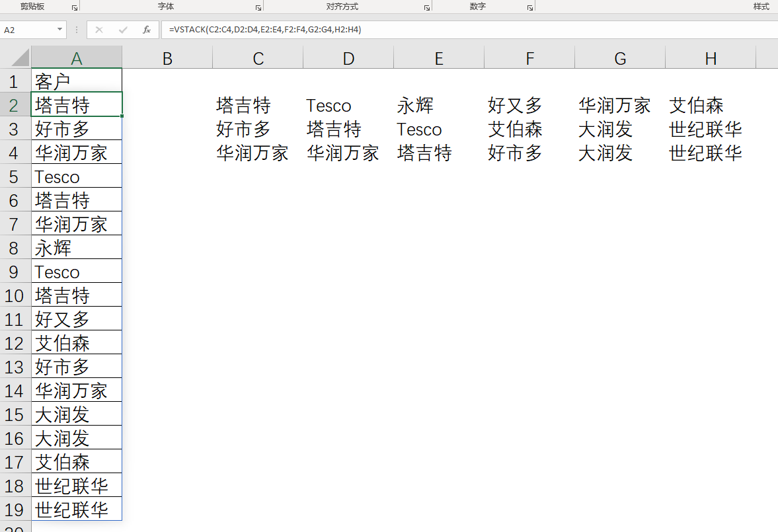Viewport: 778px width, 532px height.
Task: Click cell F2 containing 好又多
Action: click(529, 104)
